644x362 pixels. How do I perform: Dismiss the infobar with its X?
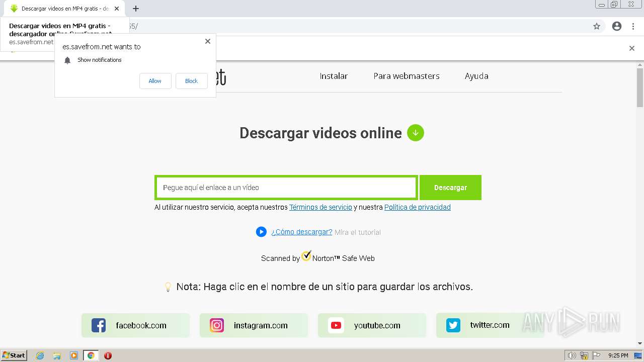click(631, 48)
